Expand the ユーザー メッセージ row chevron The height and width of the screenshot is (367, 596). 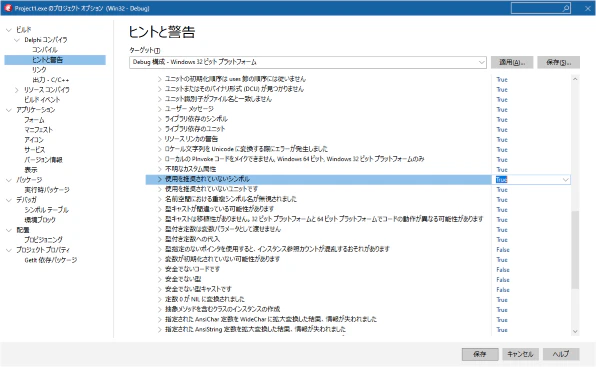coord(160,109)
